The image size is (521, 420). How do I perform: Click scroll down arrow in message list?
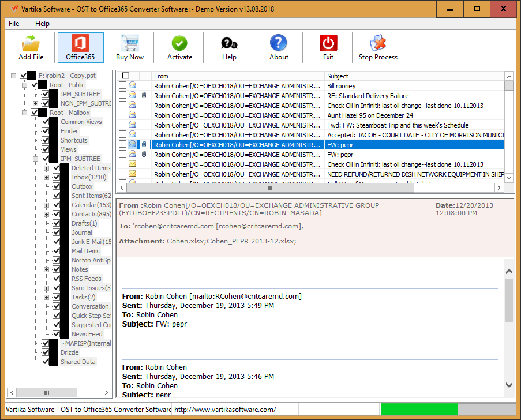click(x=509, y=178)
